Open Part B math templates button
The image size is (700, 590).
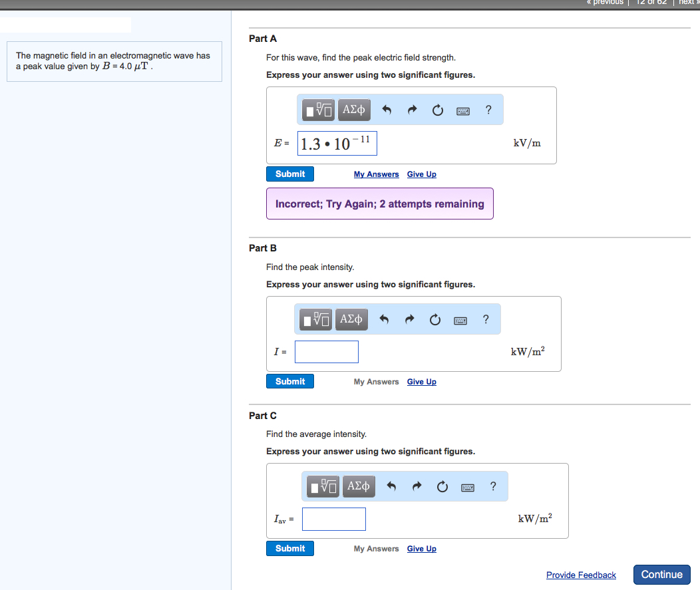click(x=315, y=319)
